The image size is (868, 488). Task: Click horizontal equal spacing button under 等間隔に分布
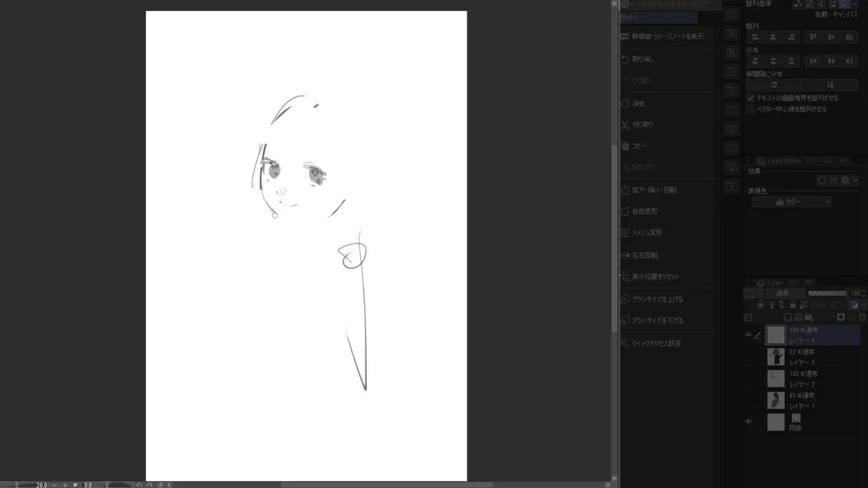831,85
